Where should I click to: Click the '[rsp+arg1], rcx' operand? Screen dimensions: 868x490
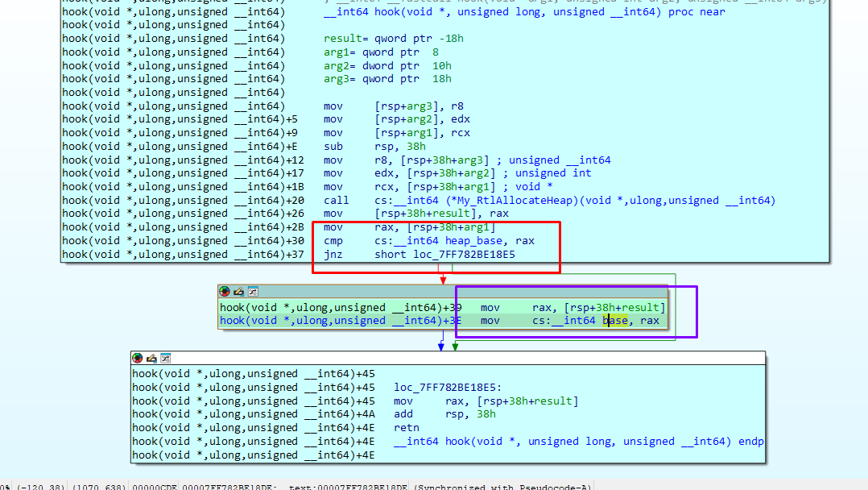click(x=423, y=133)
